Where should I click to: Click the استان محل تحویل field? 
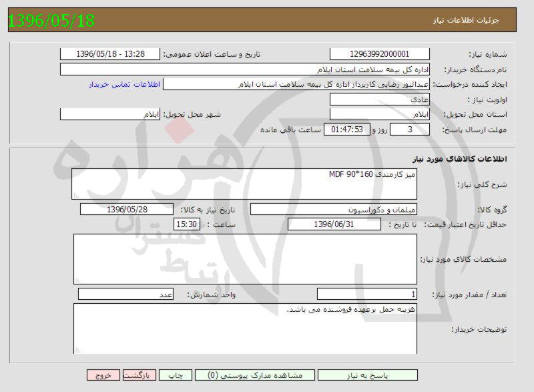380,114
